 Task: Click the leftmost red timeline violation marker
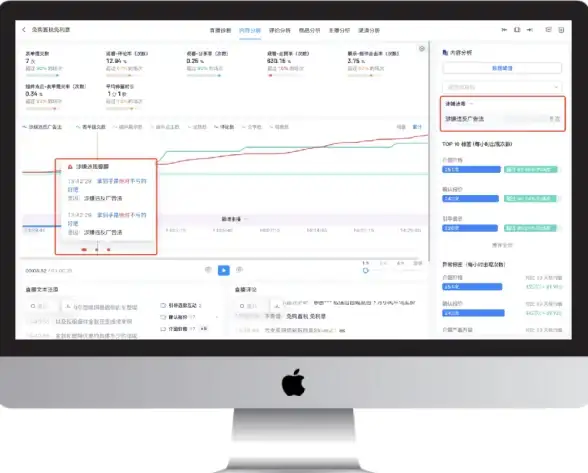pyautogui.click(x=84, y=250)
